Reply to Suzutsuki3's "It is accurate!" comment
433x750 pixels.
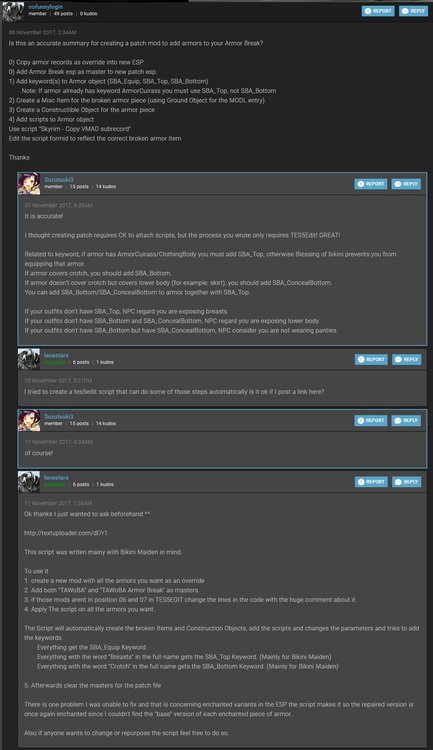[x=406, y=184]
